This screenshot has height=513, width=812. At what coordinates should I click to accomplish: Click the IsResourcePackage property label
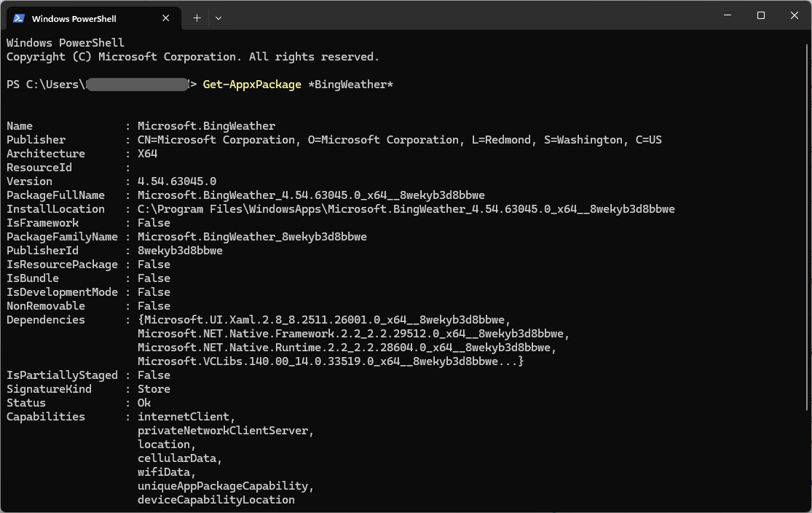tap(62, 265)
